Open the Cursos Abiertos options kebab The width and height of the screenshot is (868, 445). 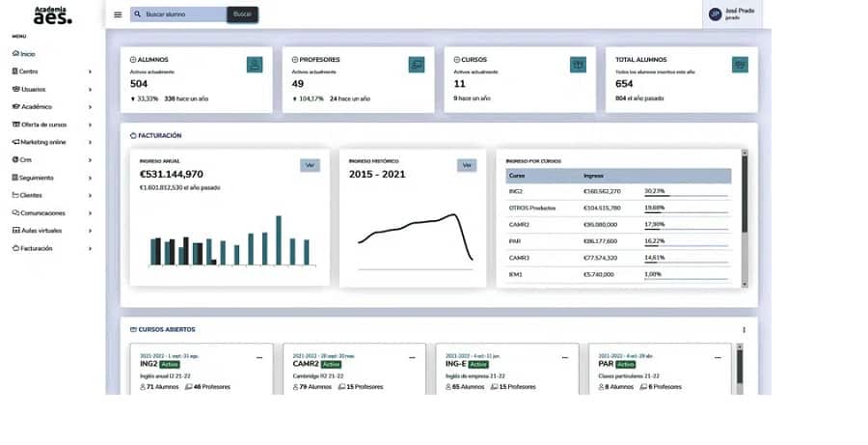point(744,330)
